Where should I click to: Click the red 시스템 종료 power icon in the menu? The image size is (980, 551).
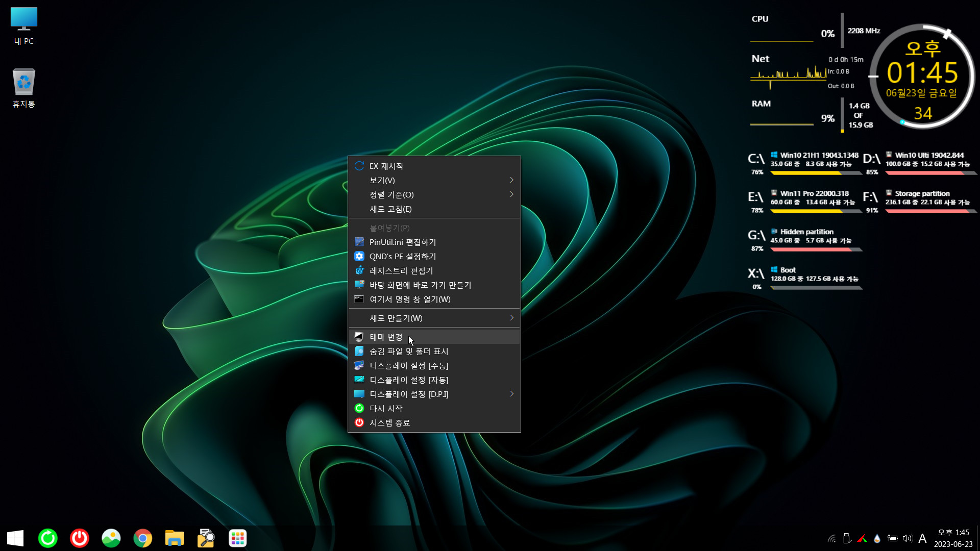pyautogui.click(x=359, y=422)
